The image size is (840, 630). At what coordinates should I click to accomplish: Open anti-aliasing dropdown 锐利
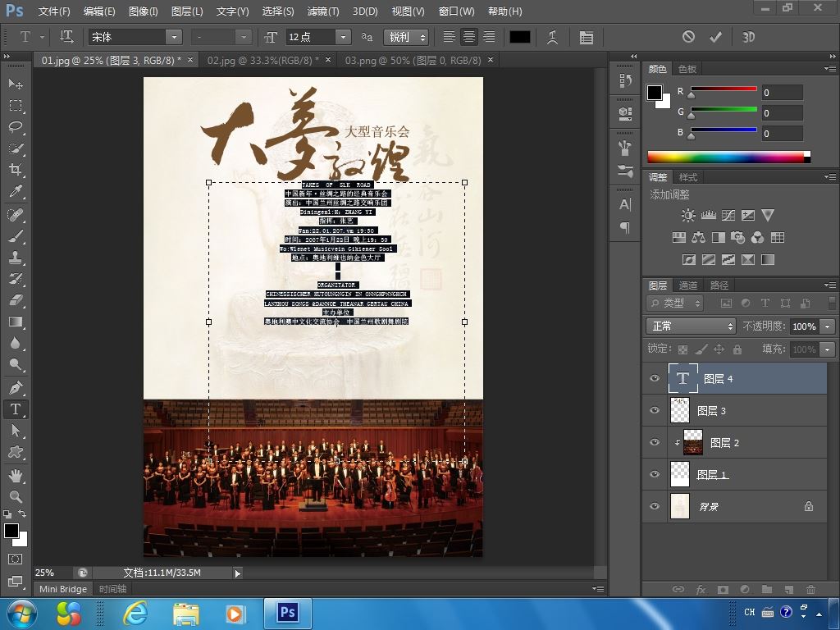point(406,37)
